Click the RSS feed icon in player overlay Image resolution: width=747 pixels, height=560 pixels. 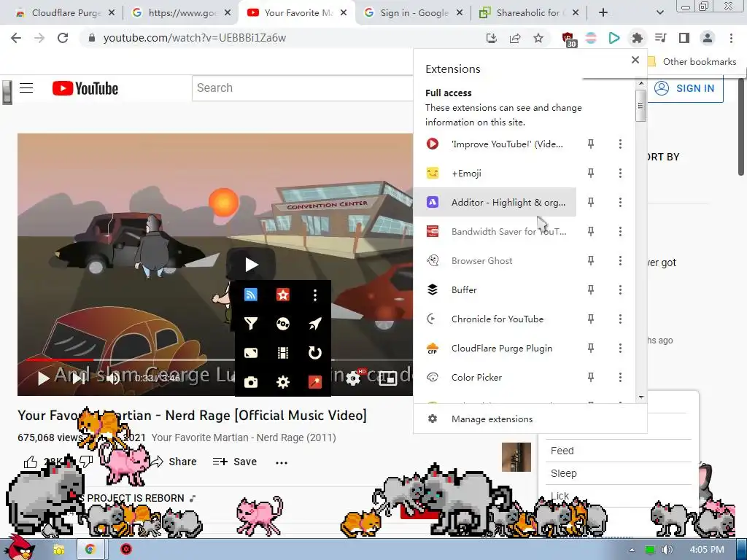click(x=251, y=295)
